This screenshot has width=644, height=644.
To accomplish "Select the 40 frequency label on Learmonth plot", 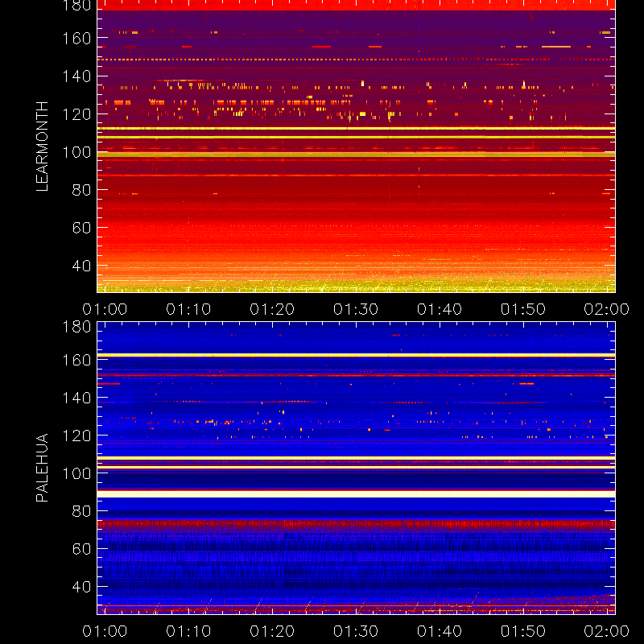I will pos(81,266).
